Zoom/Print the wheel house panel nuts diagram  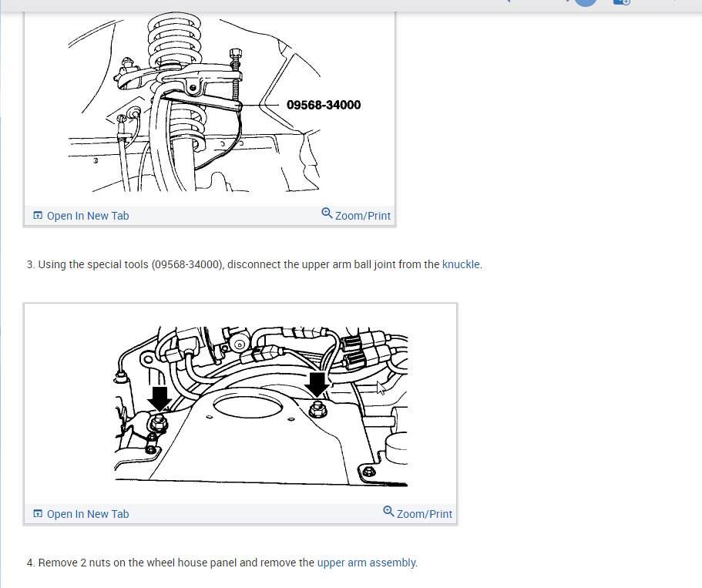tap(418, 513)
